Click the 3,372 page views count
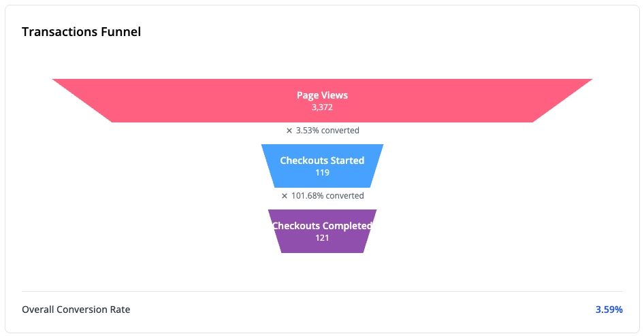The width and height of the screenshot is (644, 336). point(322,107)
